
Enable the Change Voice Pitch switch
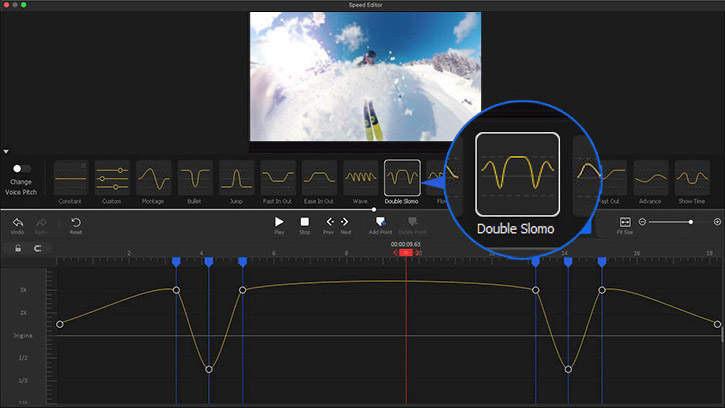coord(21,168)
